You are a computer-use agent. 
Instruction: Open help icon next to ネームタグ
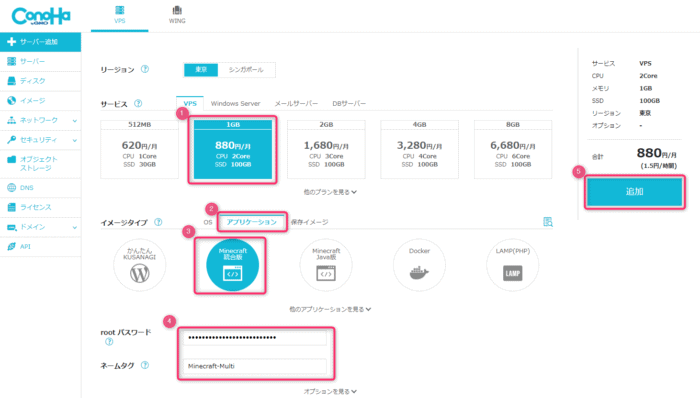point(145,365)
